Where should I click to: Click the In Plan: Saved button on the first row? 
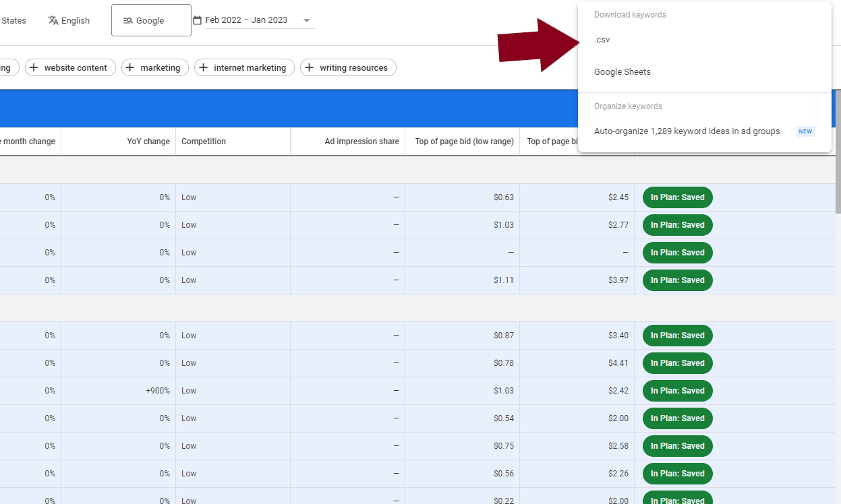(677, 197)
